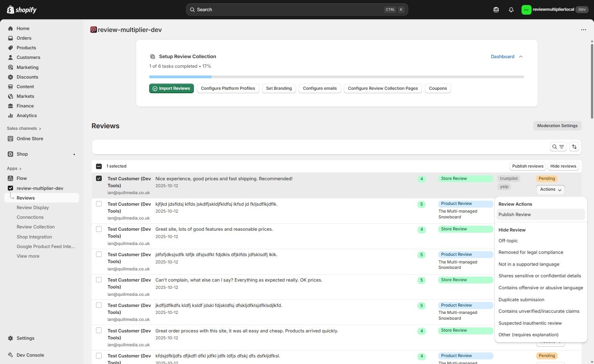
Task: Open the Dashboard link
Action: [x=502, y=57]
